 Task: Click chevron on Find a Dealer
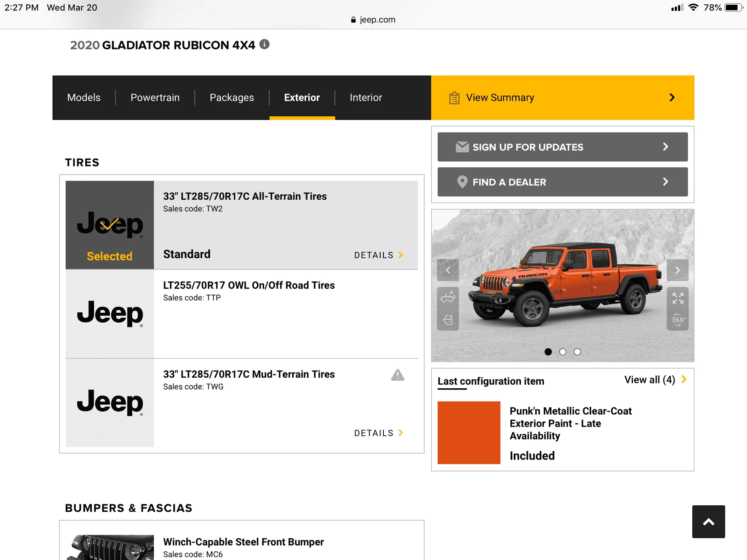pyautogui.click(x=665, y=182)
